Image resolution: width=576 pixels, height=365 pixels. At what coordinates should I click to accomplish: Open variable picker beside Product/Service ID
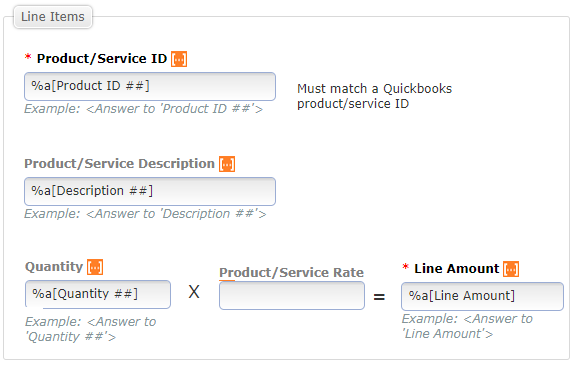click(x=179, y=59)
